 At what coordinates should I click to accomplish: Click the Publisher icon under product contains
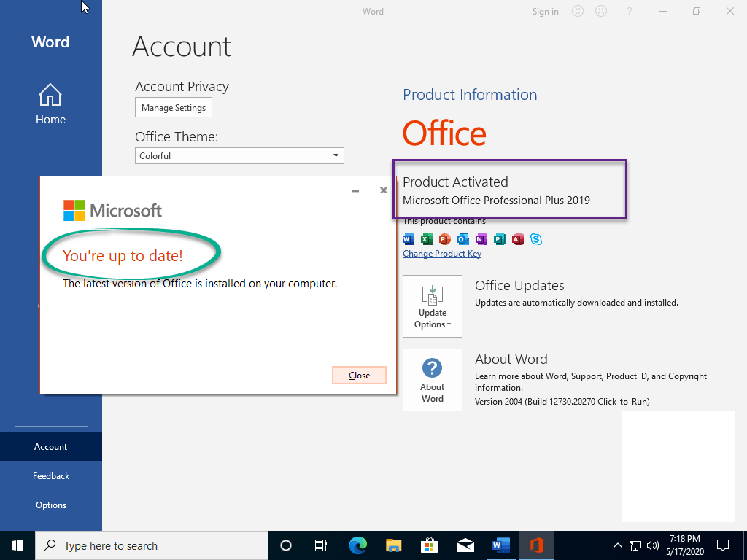499,239
